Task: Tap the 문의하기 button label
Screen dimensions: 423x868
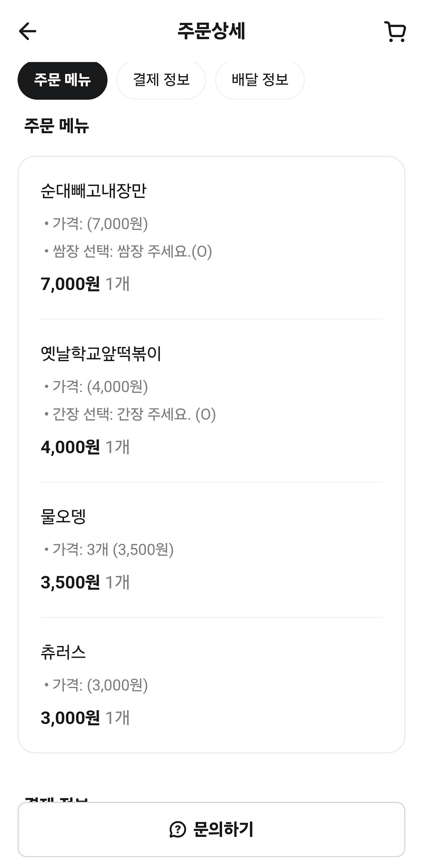Action: tap(223, 830)
